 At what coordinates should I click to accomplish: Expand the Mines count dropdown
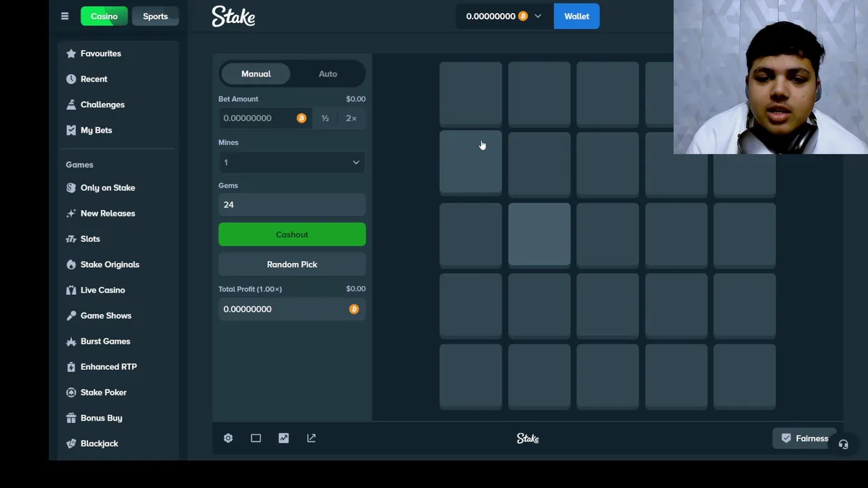[x=292, y=163]
